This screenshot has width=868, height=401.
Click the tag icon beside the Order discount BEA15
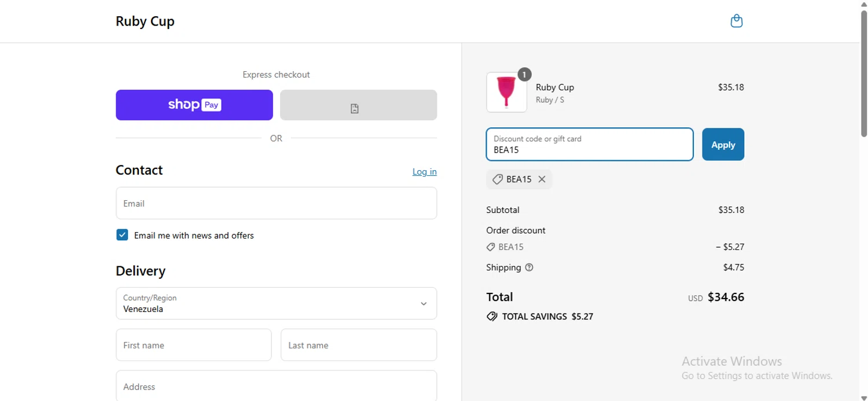pyautogui.click(x=491, y=247)
